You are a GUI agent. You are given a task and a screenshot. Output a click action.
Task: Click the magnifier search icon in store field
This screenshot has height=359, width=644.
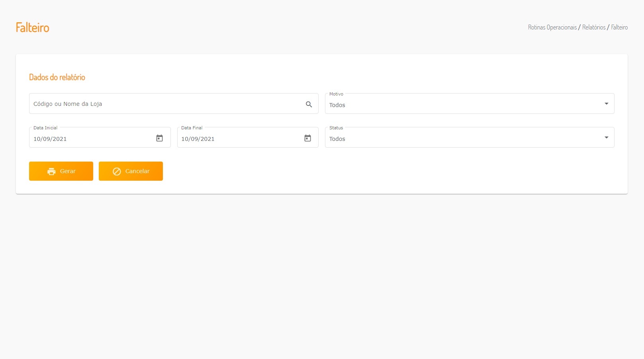309,104
